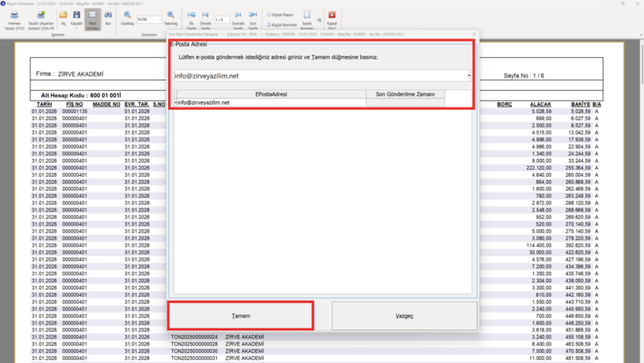Click the date 01.01.2026 in TARİH column
Screen dimensions: 644x363
pos(44,111)
